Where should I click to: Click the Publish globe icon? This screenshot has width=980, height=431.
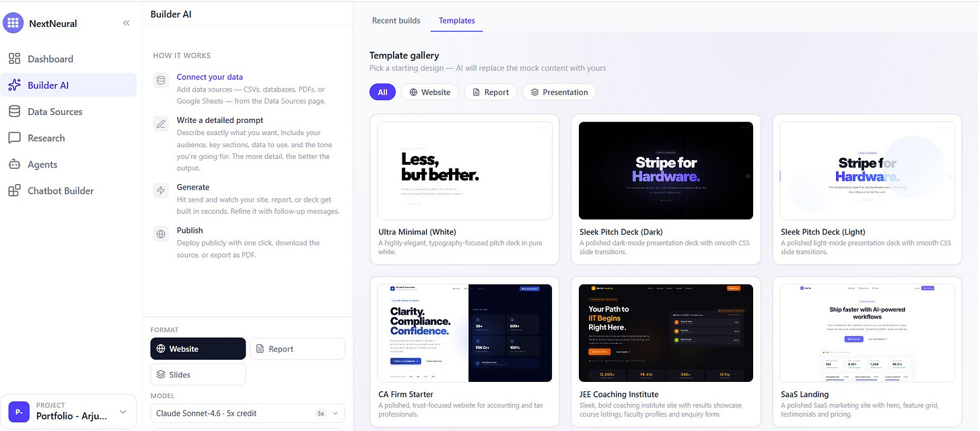point(161,234)
